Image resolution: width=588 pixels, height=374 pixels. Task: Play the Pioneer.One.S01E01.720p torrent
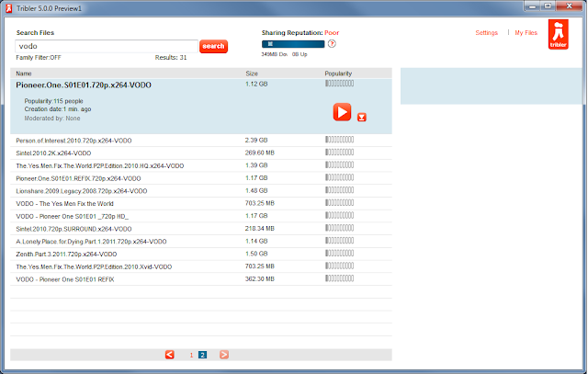(x=342, y=112)
